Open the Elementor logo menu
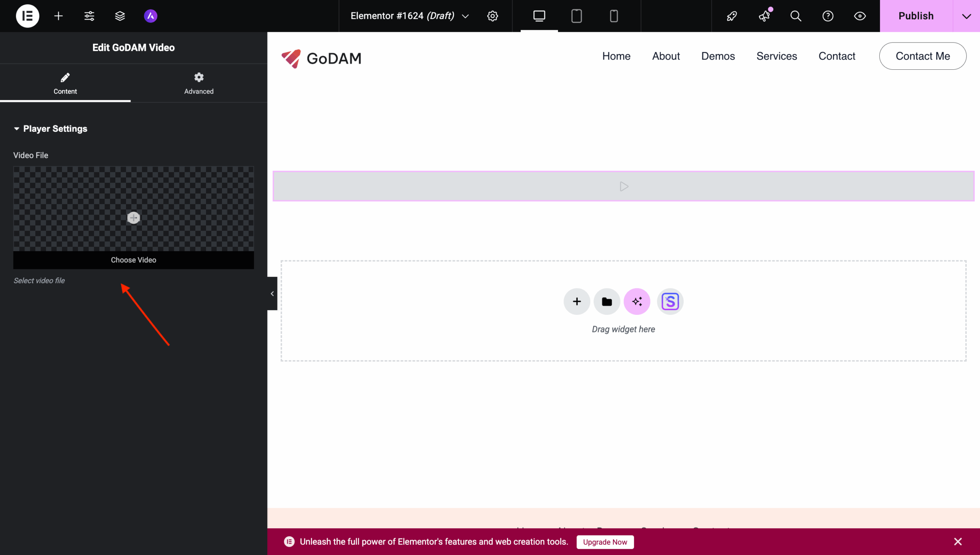 pyautogui.click(x=28, y=16)
